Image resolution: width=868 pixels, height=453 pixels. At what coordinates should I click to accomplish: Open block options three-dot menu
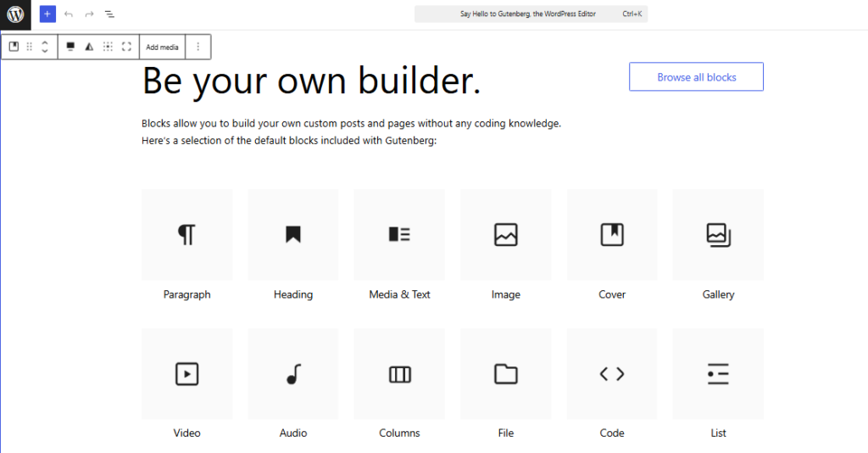198,47
